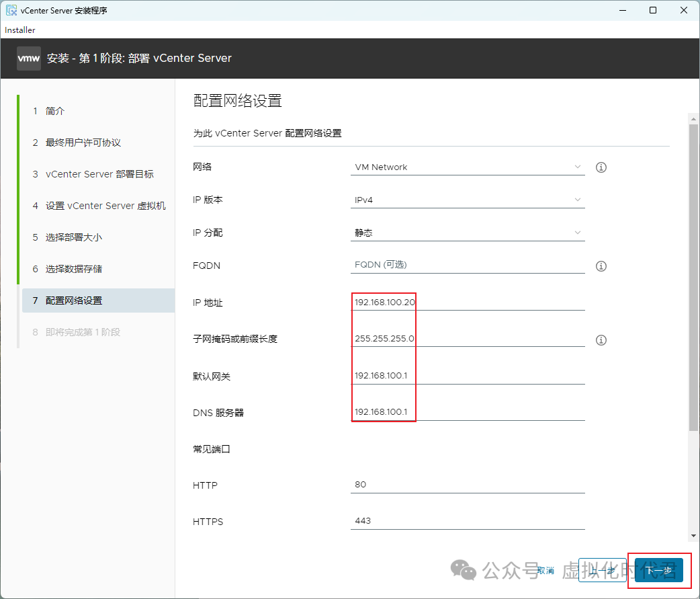700x599 pixels.
Task: Click the DNS 服务器 label
Action: pyautogui.click(x=218, y=413)
